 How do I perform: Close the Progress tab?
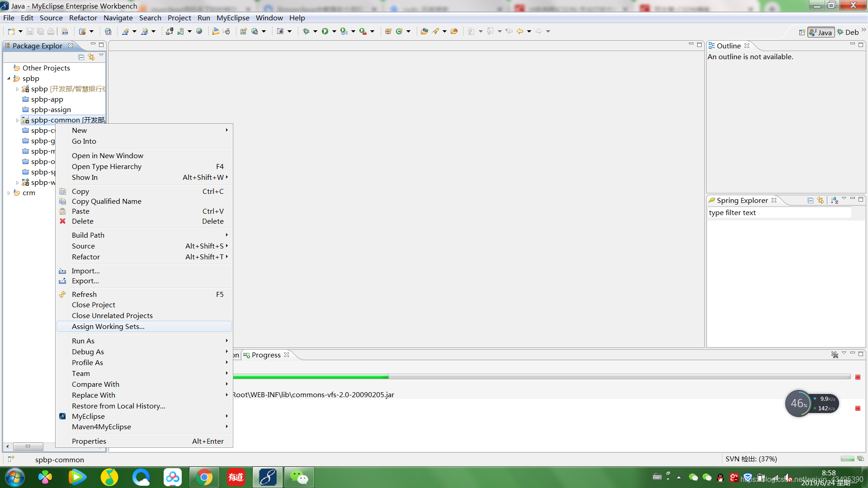tap(287, 355)
